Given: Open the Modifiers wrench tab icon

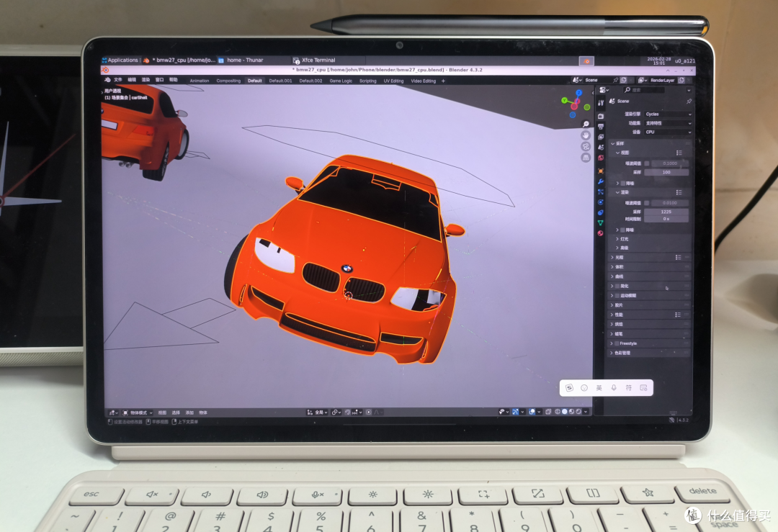Looking at the screenshot, I should tap(601, 181).
